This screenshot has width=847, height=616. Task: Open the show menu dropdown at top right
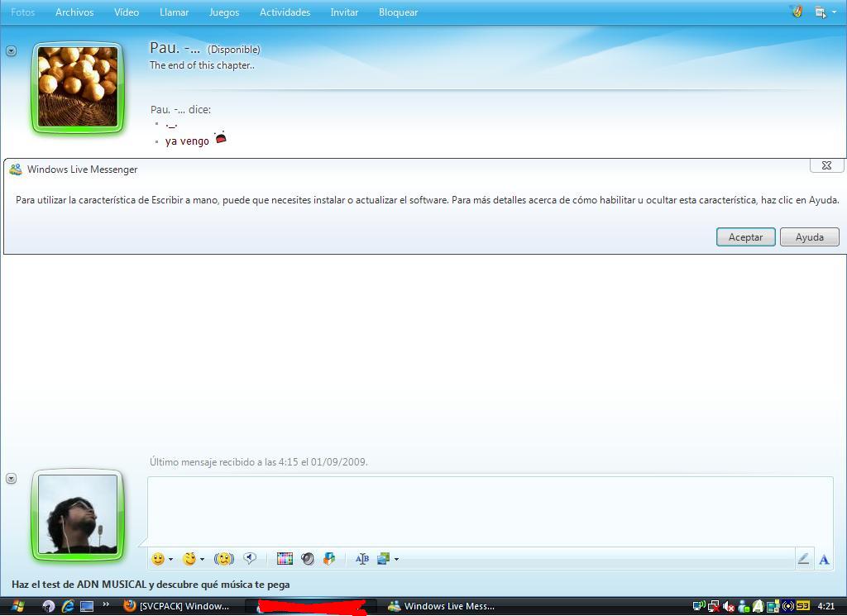click(x=822, y=12)
